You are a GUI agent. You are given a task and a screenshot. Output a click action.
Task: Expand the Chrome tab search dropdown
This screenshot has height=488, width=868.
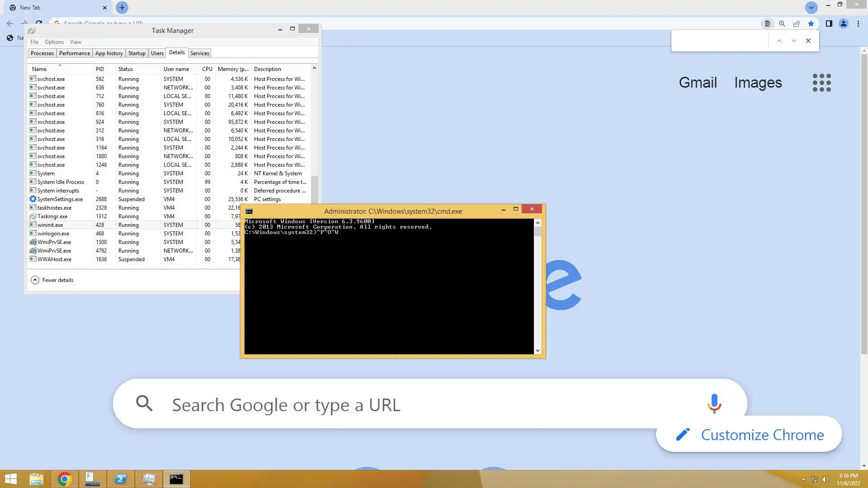pos(811,8)
